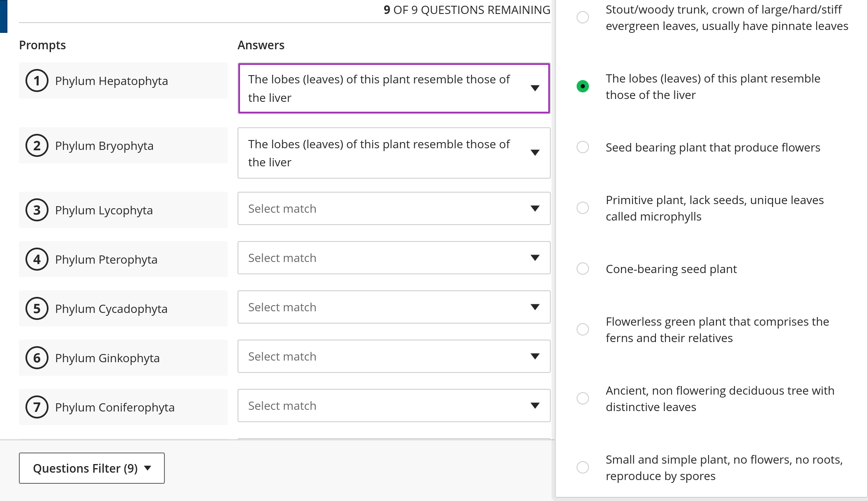Image resolution: width=868 pixels, height=501 pixels.
Task: Expand the Phylum Coniferophyta match dropdown
Action: coord(394,406)
